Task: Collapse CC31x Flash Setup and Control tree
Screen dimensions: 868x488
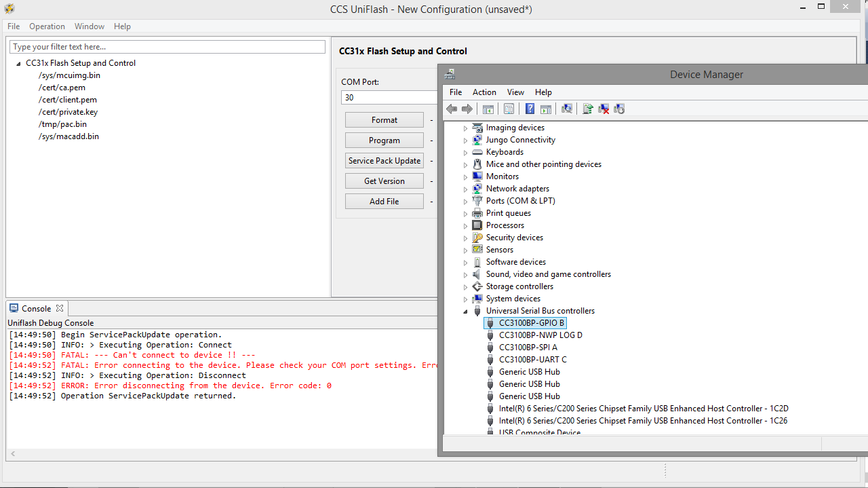Action: pos(18,64)
